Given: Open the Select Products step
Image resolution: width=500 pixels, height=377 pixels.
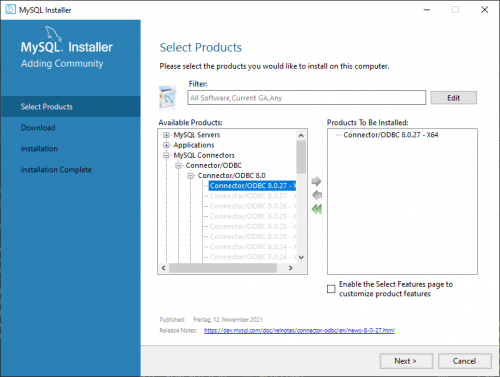Looking at the screenshot, I should pyautogui.click(x=71, y=107).
